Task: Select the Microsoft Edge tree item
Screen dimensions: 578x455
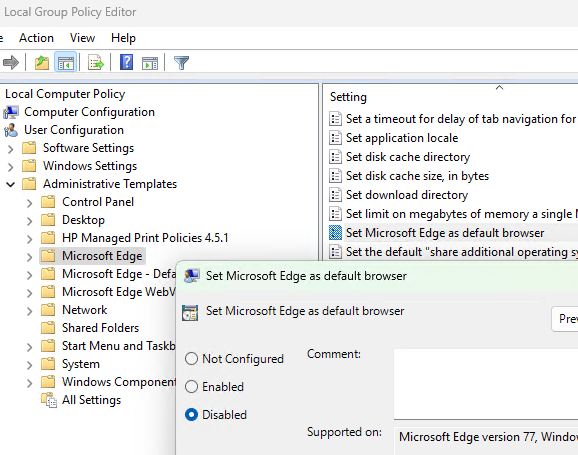Action: coord(102,256)
